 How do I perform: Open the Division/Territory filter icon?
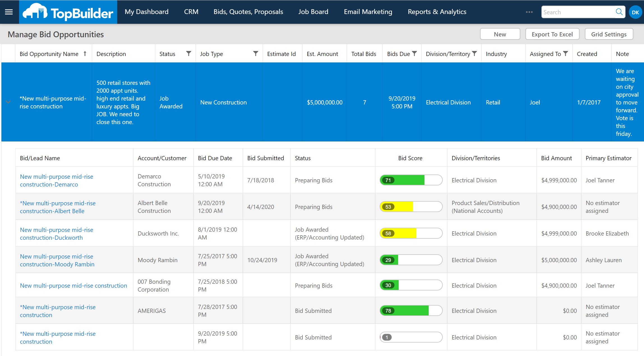click(474, 53)
